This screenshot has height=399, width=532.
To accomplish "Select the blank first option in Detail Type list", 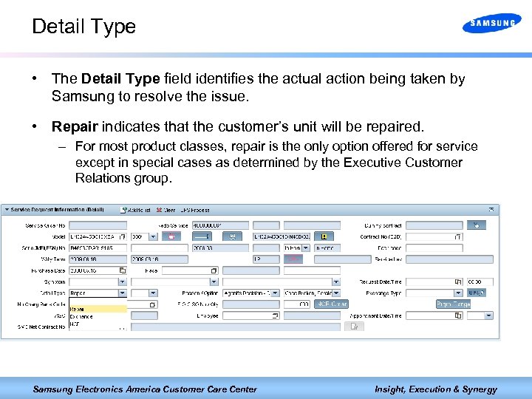I will click(x=98, y=302).
